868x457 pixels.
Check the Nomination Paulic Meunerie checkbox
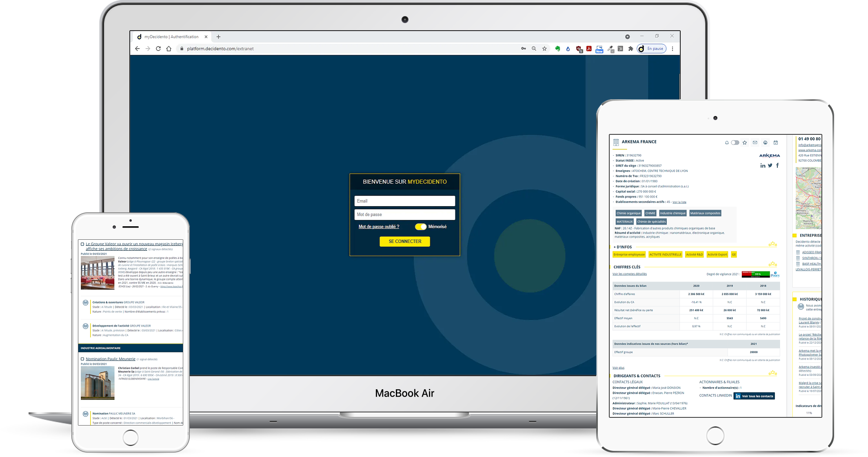82,359
